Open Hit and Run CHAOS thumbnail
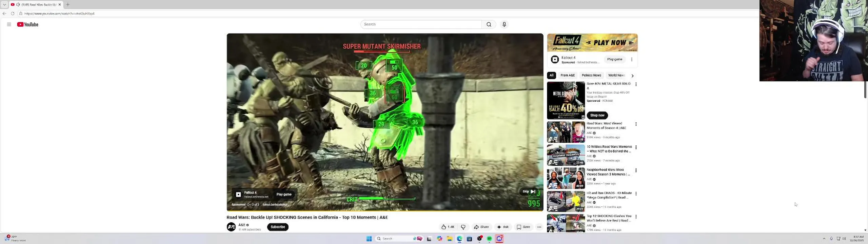868x244 pixels. (x=566, y=201)
